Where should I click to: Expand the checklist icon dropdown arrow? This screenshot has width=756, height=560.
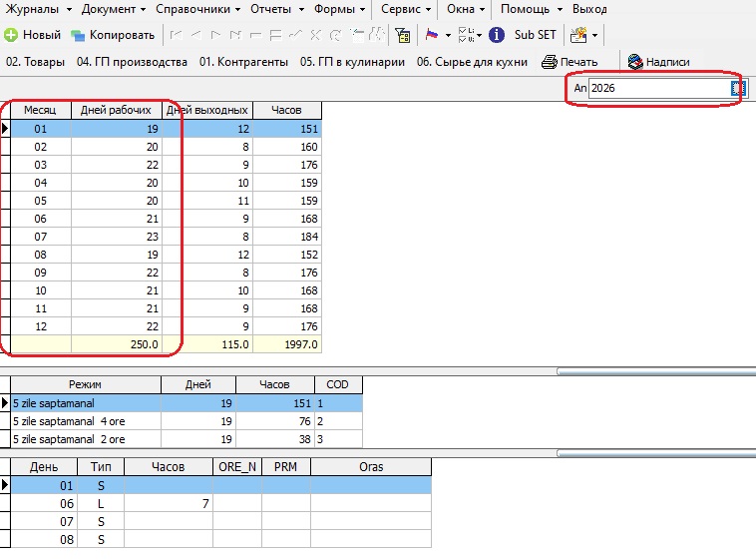click(x=479, y=35)
